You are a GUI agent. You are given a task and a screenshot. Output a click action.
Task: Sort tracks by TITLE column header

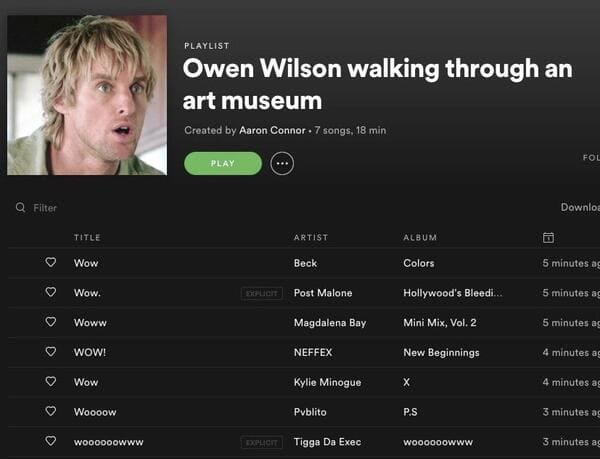click(87, 238)
